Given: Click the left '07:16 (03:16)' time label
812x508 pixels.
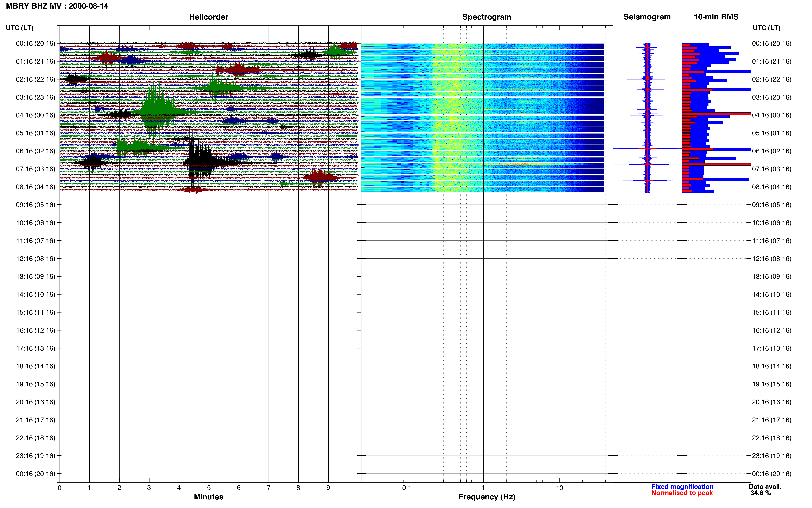Looking at the screenshot, I should click(36, 169).
